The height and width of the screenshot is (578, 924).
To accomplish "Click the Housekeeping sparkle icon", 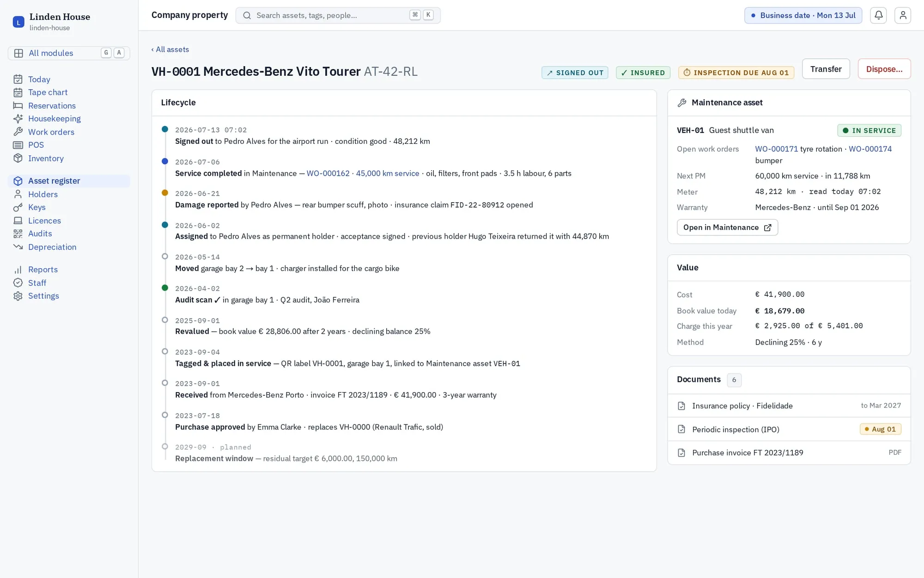I will (18, 118).
